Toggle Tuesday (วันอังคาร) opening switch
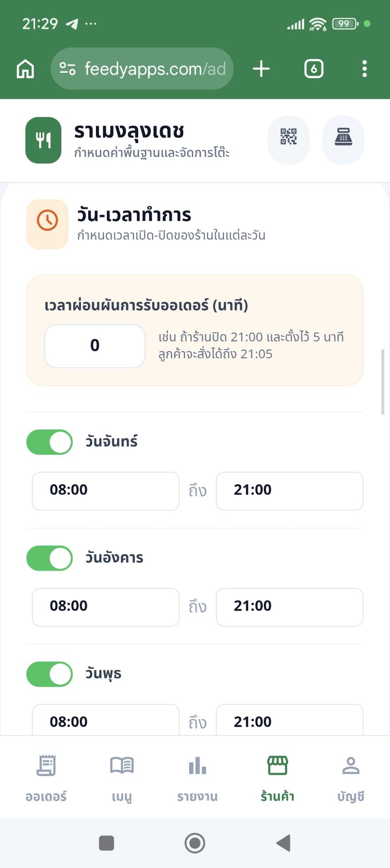The image size is (390, 868). point(50,558)
